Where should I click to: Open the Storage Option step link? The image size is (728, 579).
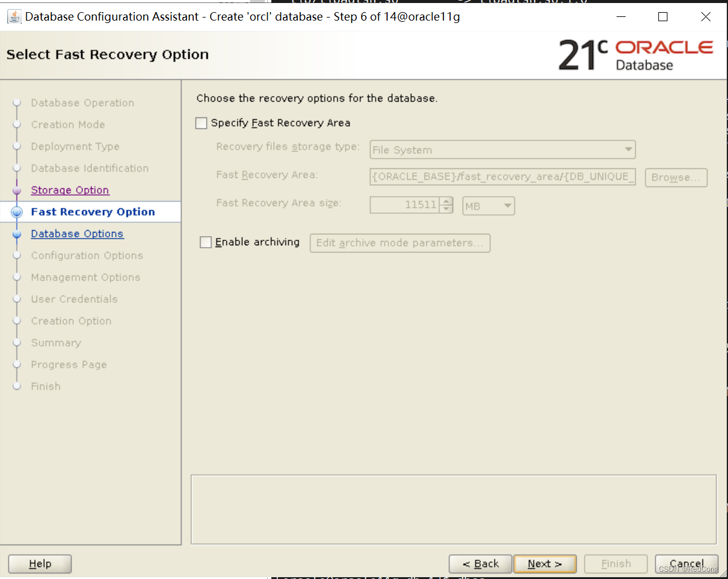coord(70,190)
